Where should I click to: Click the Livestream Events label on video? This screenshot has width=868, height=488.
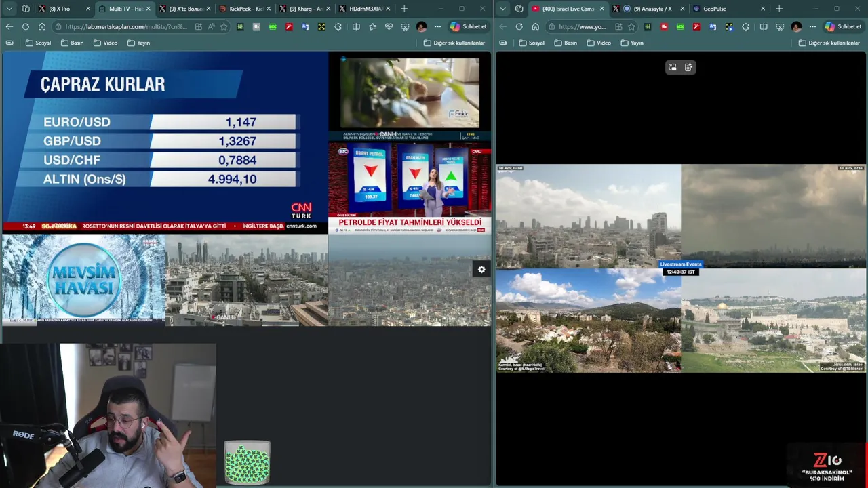click(x=681, y=264)
